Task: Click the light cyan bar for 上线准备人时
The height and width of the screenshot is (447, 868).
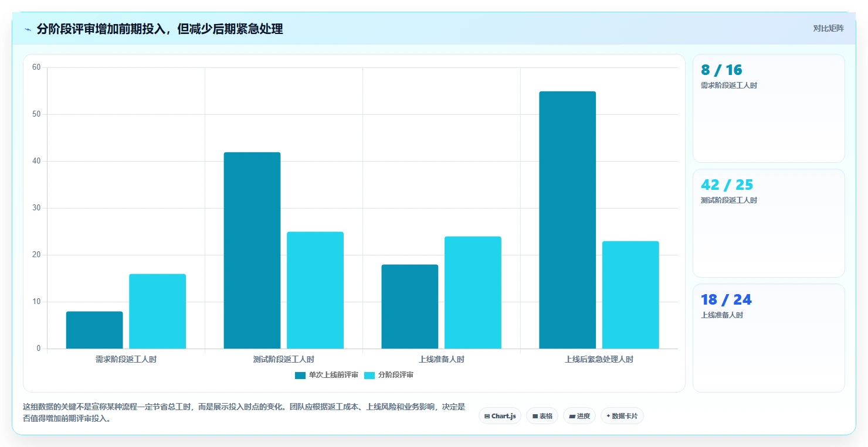Action: (473, 292)
